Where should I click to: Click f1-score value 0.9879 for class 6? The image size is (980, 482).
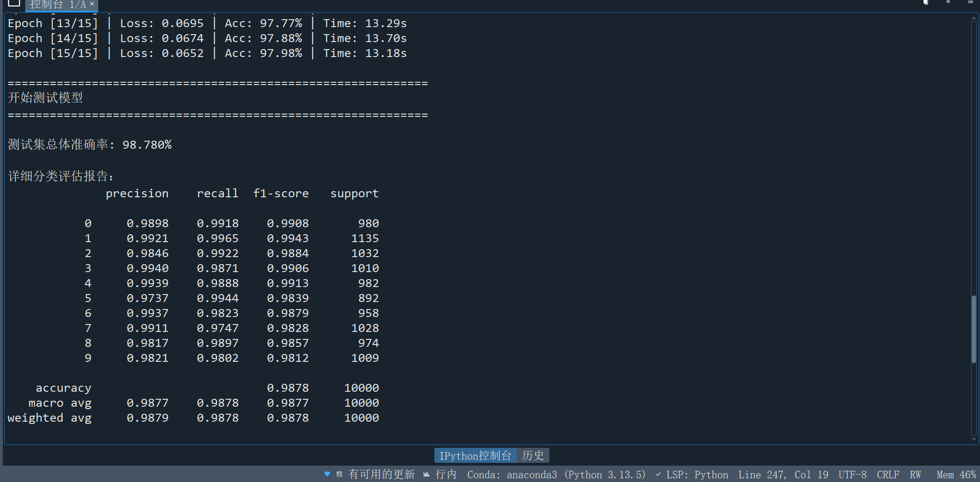point(288,313)
